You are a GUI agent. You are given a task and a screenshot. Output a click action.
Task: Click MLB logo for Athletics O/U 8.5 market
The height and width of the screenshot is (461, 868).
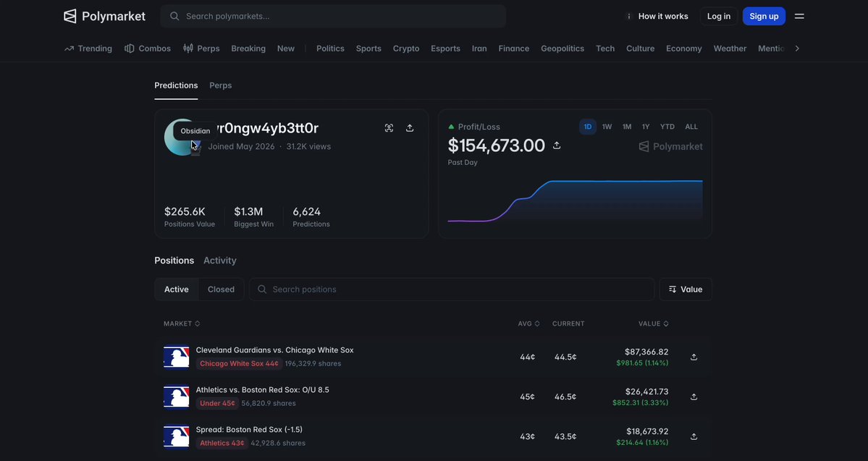[x=177, y=397]
